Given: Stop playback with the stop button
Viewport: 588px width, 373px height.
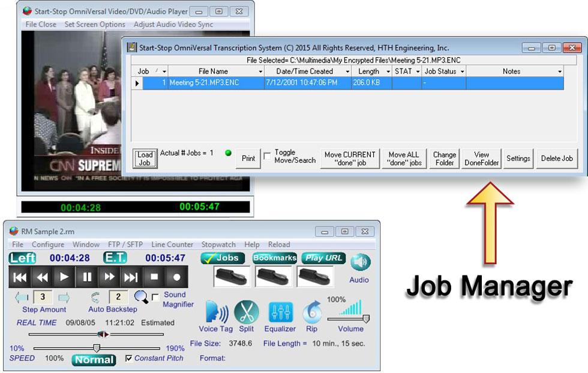Looking at the screenshot, I should [154, 277].
